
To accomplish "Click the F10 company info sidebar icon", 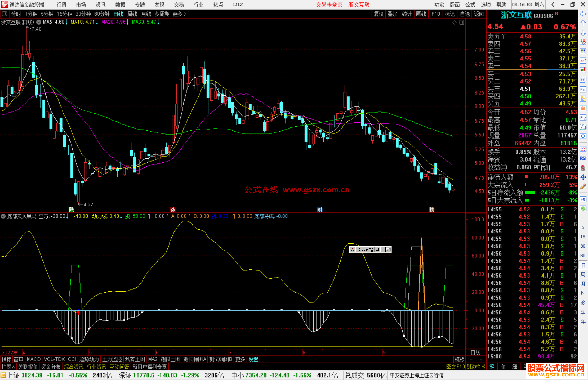I will pyautogui.click(x=583, y=89).
